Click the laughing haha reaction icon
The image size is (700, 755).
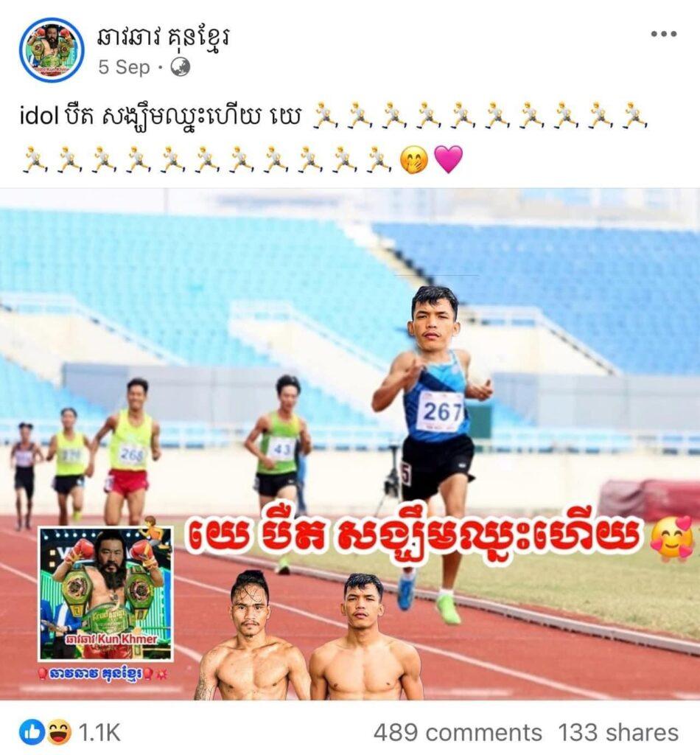(59, 733)
